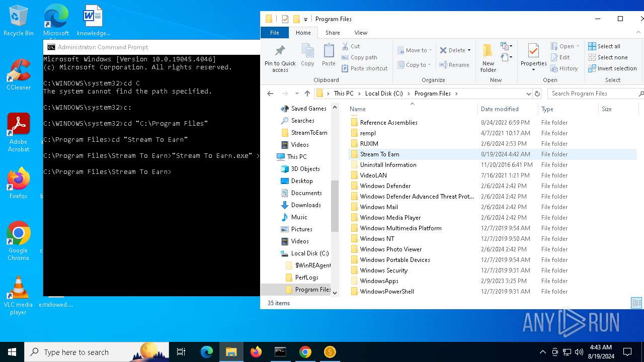The width and height of the screenshot is (644, 362).
Task: Click Paste shortcut in the ribbon
Action: click(x=364, y=68)
